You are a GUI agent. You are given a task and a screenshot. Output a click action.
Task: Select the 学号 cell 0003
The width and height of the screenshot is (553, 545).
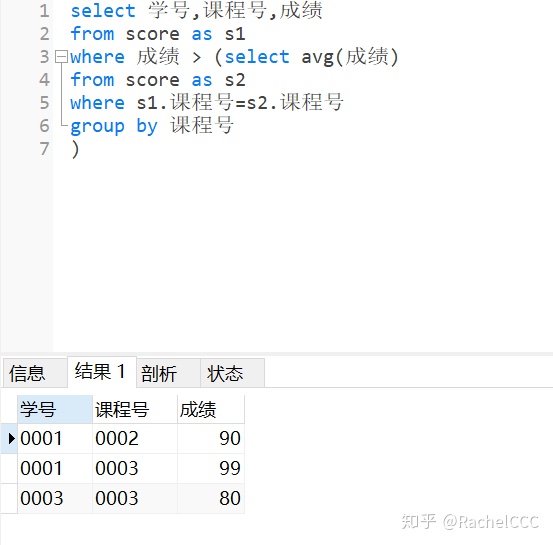pos(55,498)
